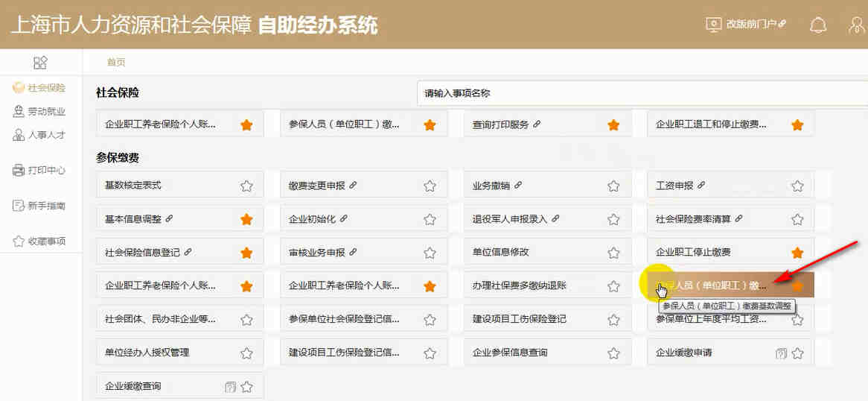This screenshot has width=868, height=401.
Task: Click the 新手指南 document icon
Action: [19, 206]
